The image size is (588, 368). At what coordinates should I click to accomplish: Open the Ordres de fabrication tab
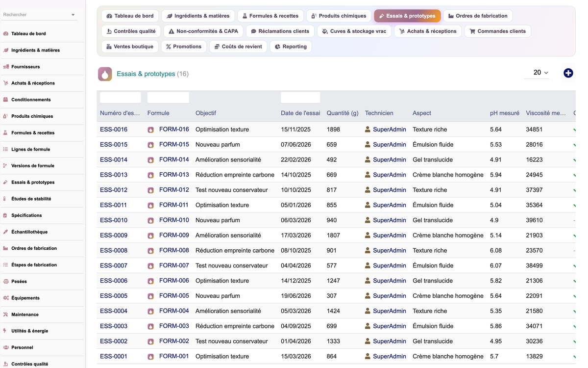coord(478,16)
